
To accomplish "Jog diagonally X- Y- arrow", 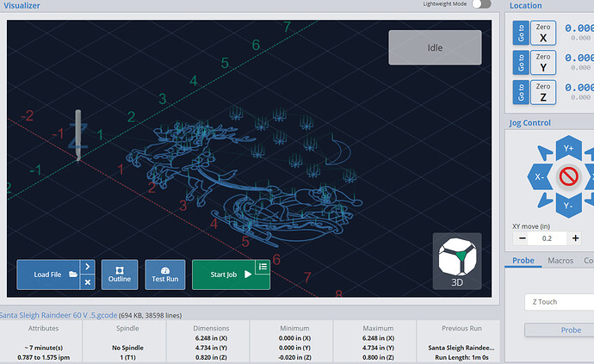I will [x=545, y=201].
